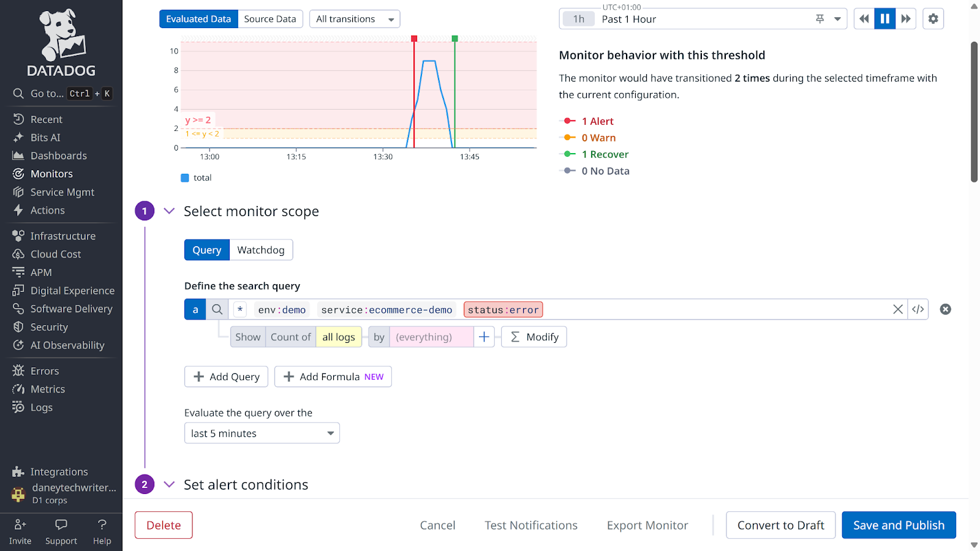Click Test Notifications
980x551 pixels.
pyautogui.click(x=531, y=525)
